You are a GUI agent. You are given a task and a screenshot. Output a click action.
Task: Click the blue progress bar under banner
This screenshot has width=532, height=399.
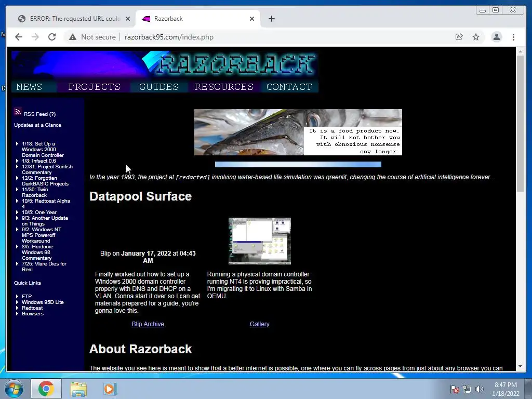[x=298, y=165]
